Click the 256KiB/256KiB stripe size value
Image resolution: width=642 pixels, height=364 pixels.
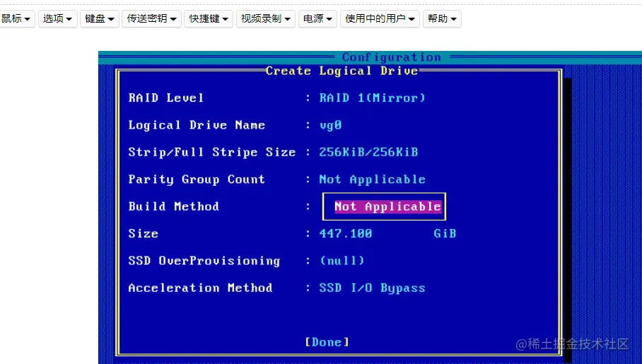click(x=368, y=153)
